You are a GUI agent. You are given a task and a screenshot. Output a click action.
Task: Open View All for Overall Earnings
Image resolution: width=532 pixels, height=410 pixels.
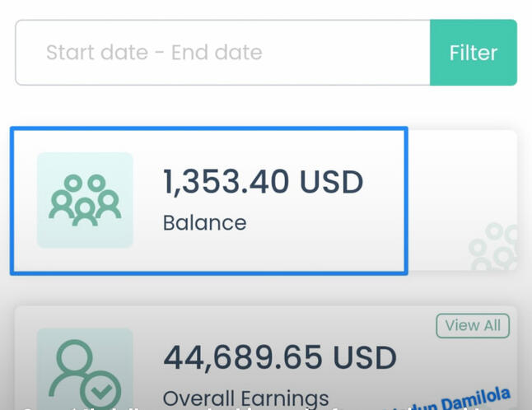pyautogui.click(x=473, y=325)
